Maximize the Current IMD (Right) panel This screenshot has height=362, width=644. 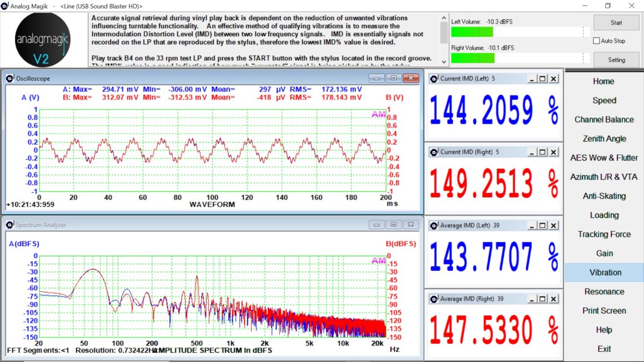[x=542, y=152]
